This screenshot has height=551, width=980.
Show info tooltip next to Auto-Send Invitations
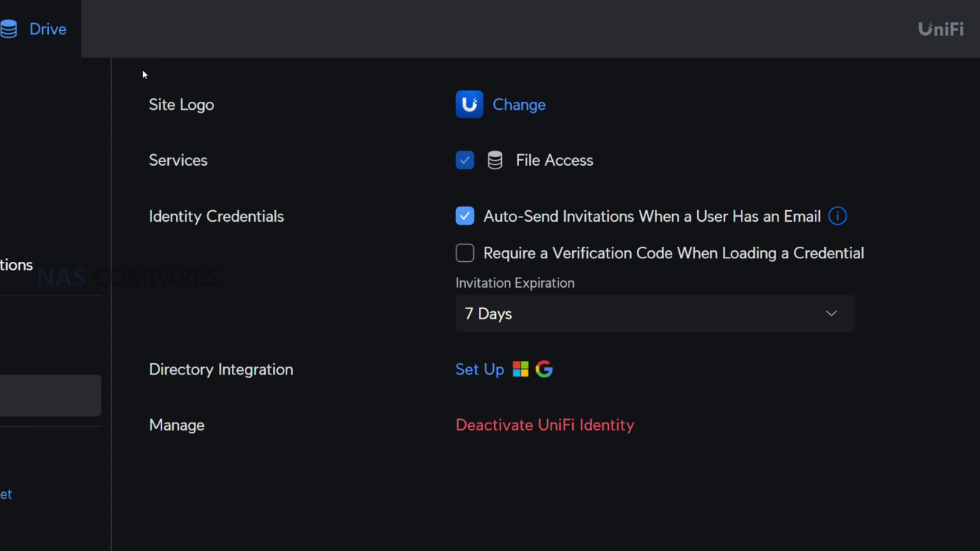click(x=838, y=216)
